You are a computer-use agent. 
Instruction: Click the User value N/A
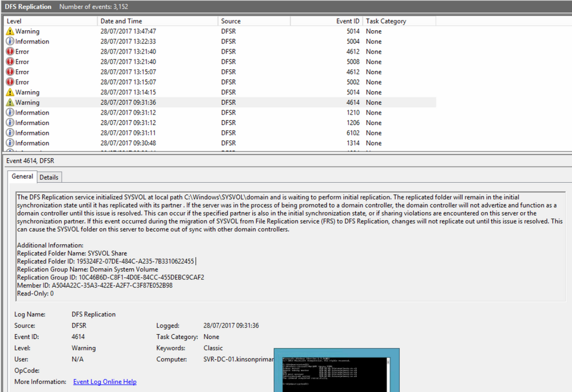pyautogui.click(x=77, y=359)
